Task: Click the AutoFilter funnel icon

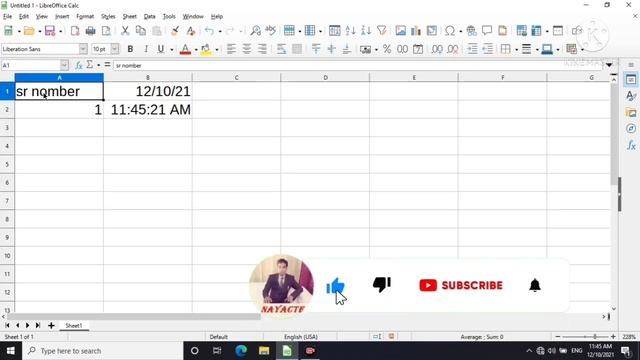Action: [382, 31]
